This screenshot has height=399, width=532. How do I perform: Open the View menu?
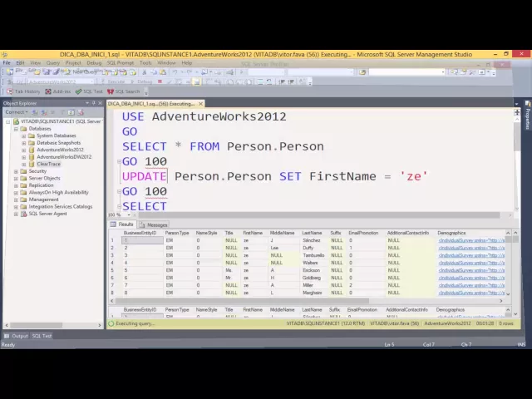(x=35, y=63)
